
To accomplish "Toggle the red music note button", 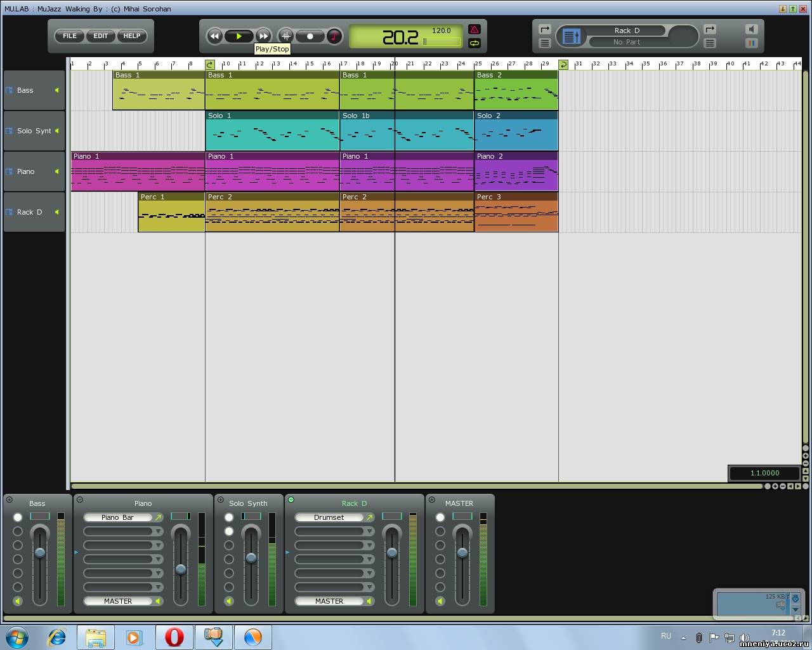I will (334, 36).
